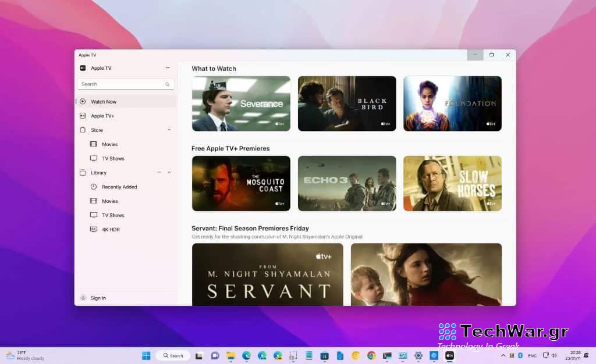Screen dimensions: 596x364
Task: Select the Recently Added clock icon
Action: tap(94, 186)
